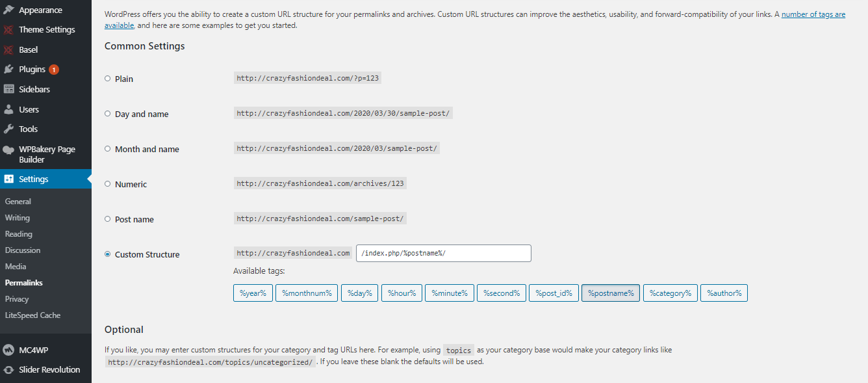Choose the Day and name radio button
868x383 pixels.
(x=108, y=113)
